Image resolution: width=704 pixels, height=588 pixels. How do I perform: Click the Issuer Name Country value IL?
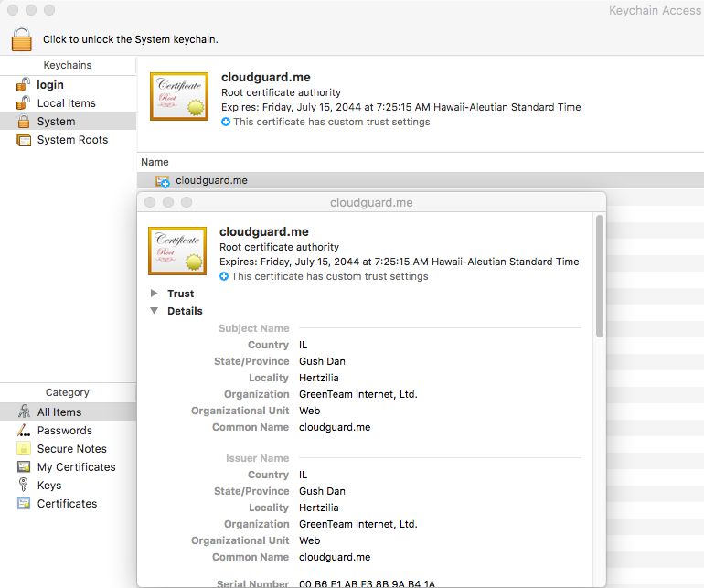click(303, 475)
